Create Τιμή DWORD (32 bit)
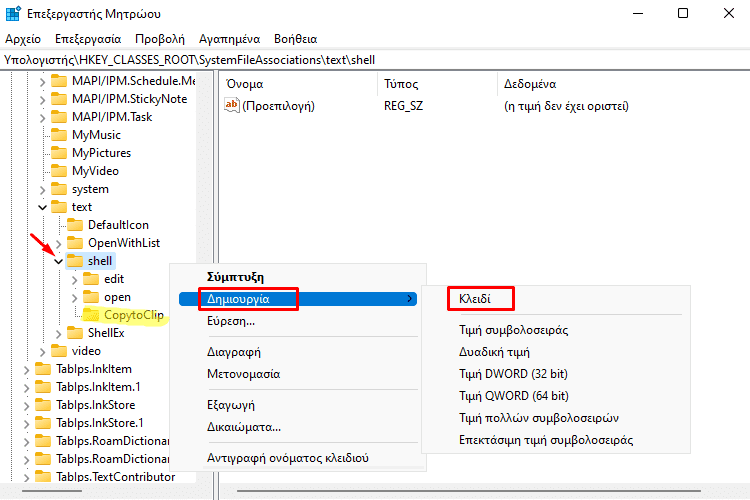Image resolution: width=750 pixels, height=500 pixels. pos(556,374)
